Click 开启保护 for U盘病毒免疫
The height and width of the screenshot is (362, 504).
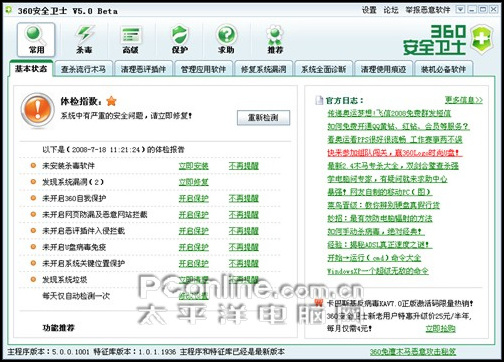194,247
